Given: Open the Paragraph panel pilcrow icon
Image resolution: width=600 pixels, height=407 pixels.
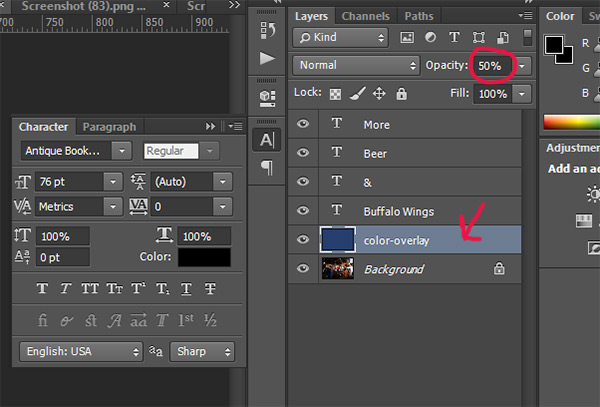Looking at the screenshot, I should 267,168.
